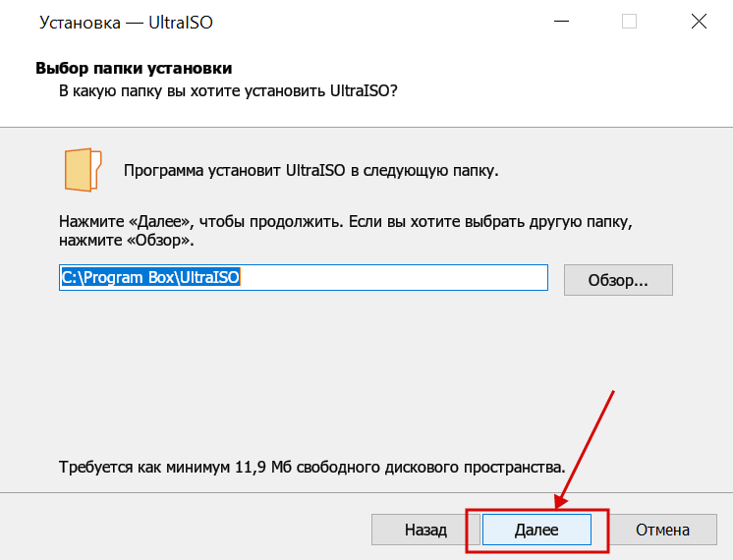This screenshot has width=733, height=560.
Task: Close the UltraISO setup window
Action: point(699,22)
